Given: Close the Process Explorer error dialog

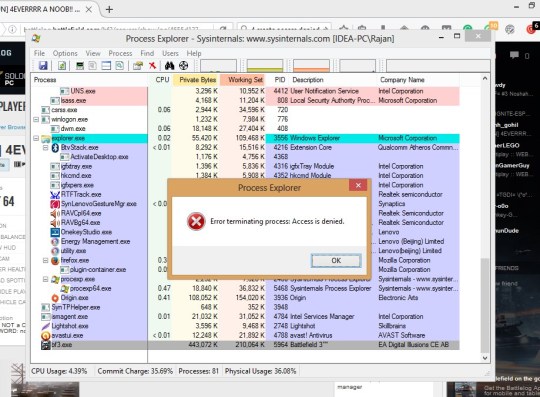Looking at the screenshot, I should [358, 185].
